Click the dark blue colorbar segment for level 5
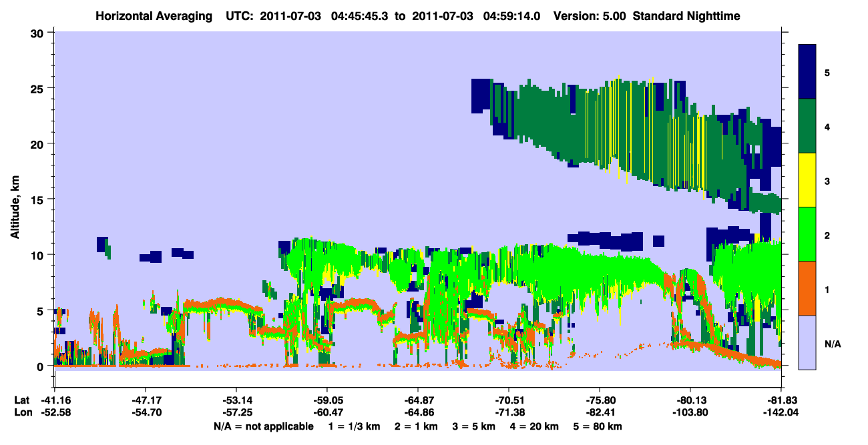Screen dimensions: 868x445 click(x=807, y=71)
